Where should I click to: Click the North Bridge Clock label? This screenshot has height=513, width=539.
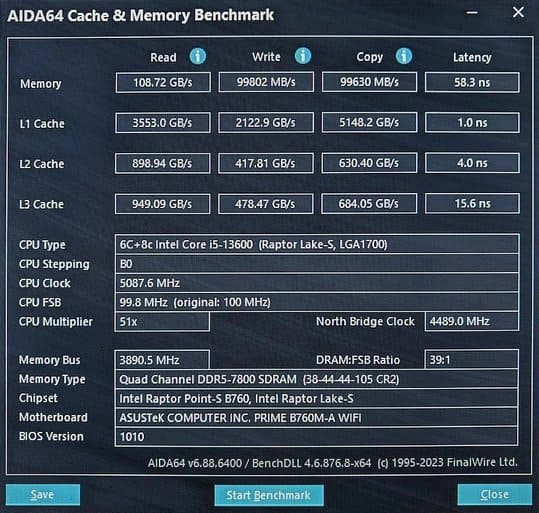click(365, 321)
